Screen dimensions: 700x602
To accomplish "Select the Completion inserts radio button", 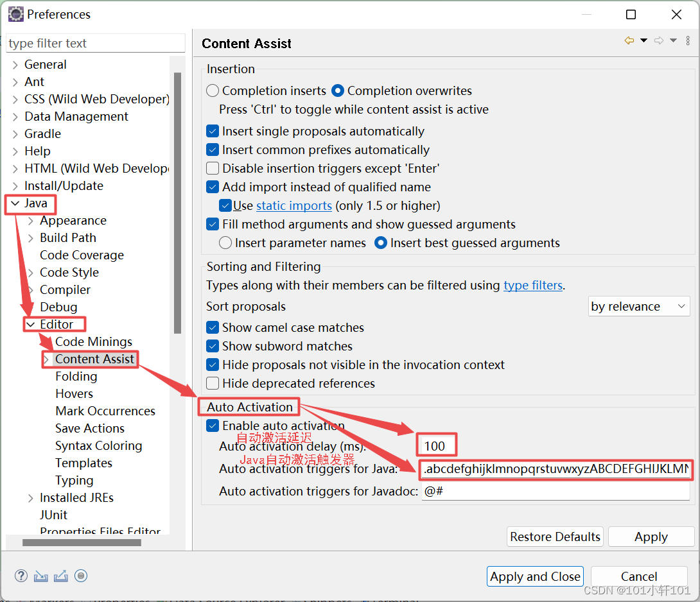I will click(x=213, y=90).
